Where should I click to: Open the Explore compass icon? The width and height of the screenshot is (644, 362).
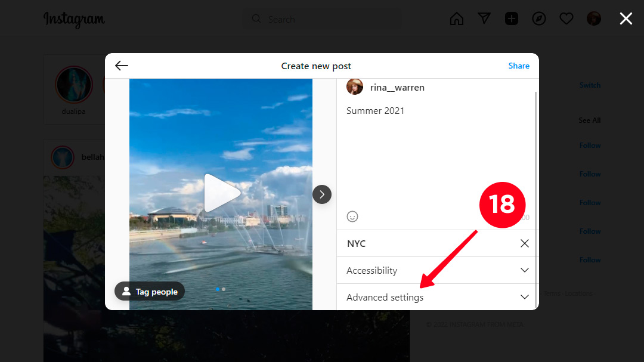point(539,18)
